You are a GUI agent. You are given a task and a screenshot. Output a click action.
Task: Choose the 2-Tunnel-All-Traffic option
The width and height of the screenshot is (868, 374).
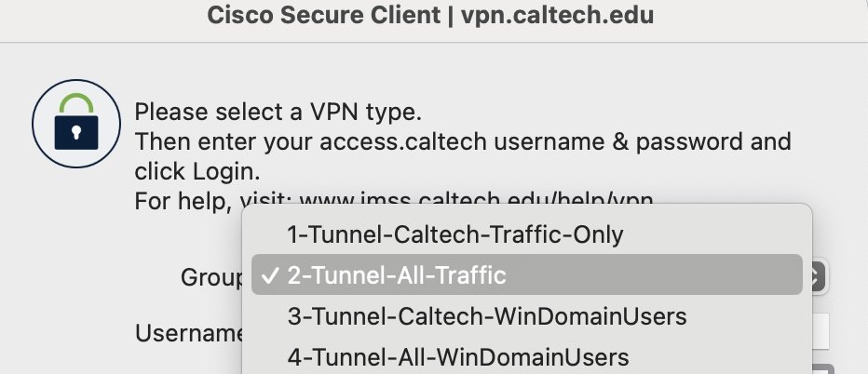[x=397, y=275]
